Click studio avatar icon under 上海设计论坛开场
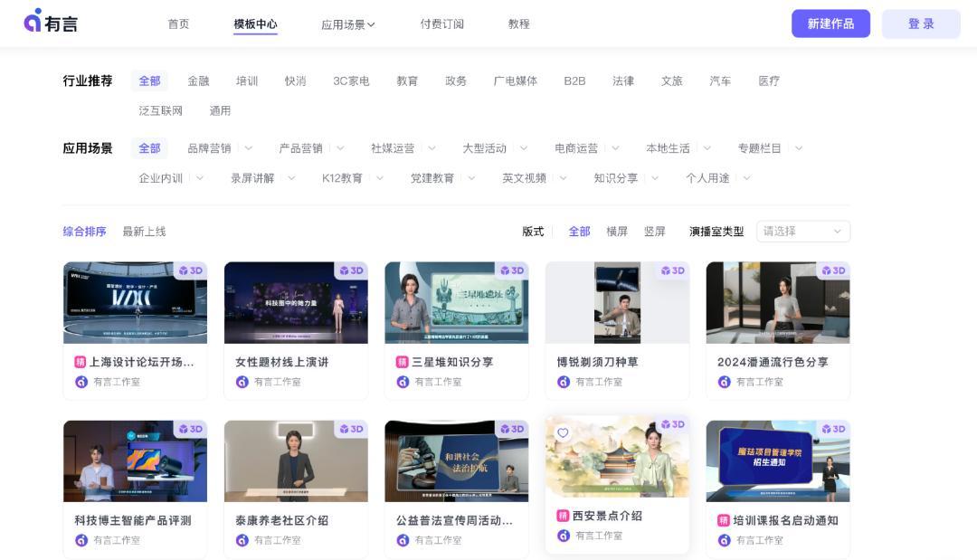This screenshot has height=560, width=977. click(x=81, y=382)
